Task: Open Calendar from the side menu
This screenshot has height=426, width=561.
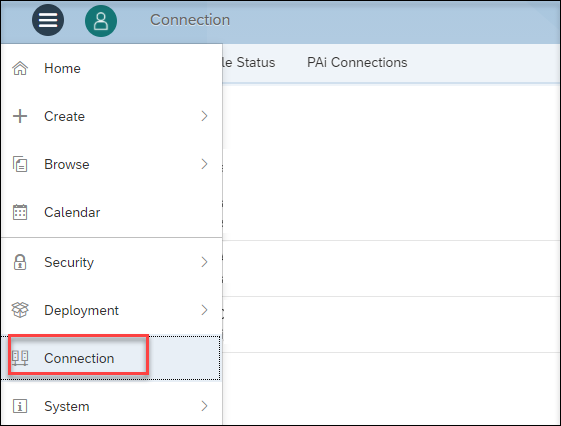Action: coord(111,212)
